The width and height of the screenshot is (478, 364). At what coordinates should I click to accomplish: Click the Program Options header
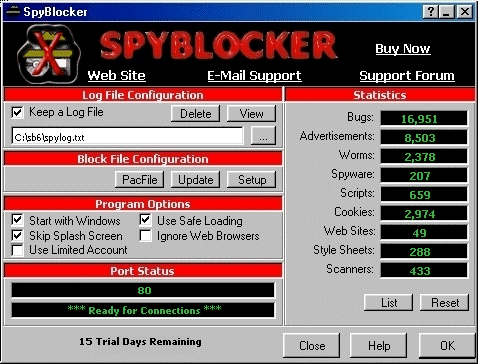[143, 204]
